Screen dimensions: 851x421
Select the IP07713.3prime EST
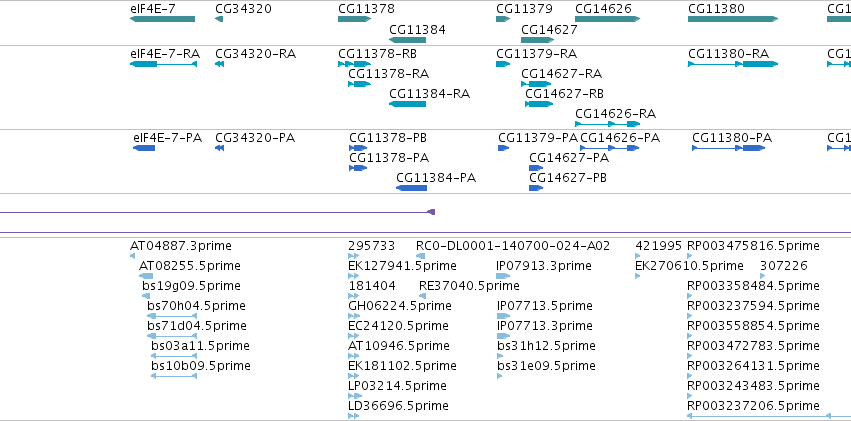(x=504, y=336)
